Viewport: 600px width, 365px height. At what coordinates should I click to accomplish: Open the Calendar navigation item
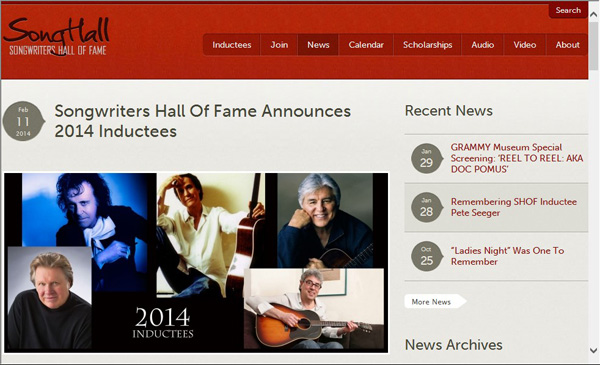[x=366, y=45]
